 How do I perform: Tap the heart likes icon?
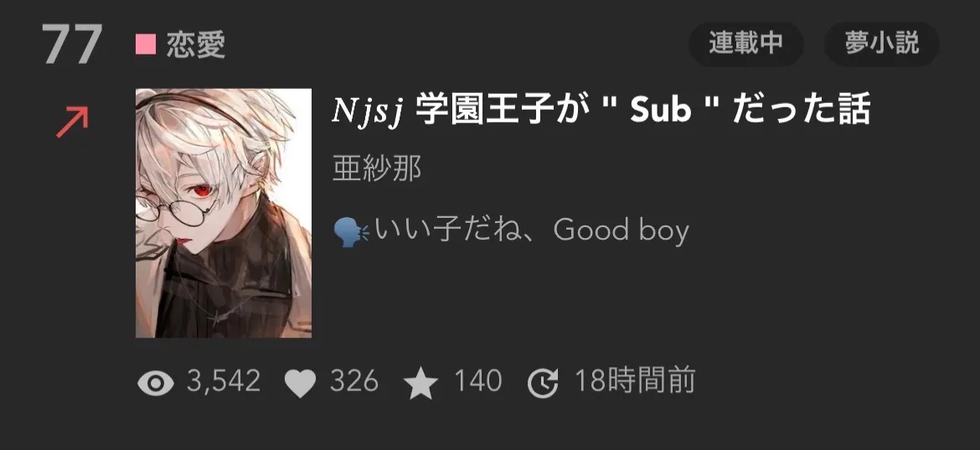tap(300, 383)
